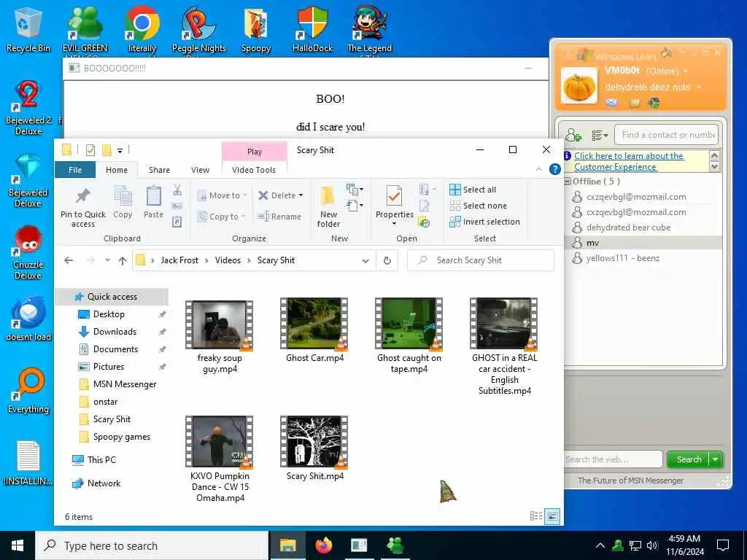The image size is (747, 560).
Task: Switch to the Share ribbon tab
Action: tap(159, 170)
